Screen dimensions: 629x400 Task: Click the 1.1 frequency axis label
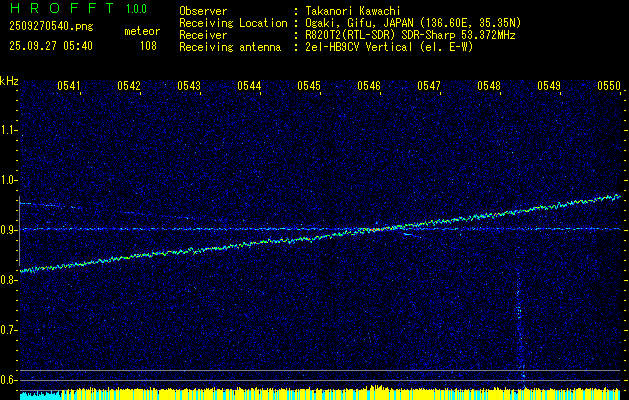click(9, 130)
